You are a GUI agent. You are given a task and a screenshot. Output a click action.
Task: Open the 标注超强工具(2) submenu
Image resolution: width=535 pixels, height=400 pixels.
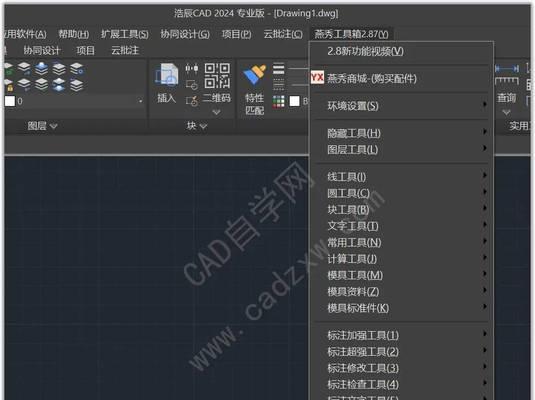point(401,352)
